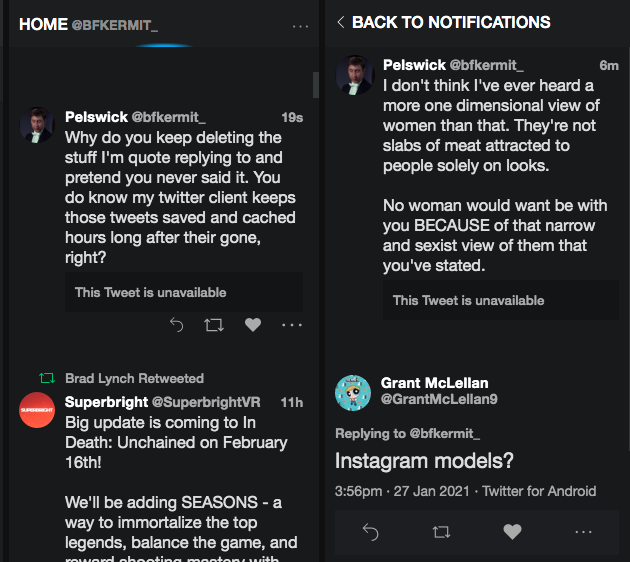The width and height of the screenshot is (630, 562).
Task: Go back to notifications via chevron
Action: click(341, 22)
